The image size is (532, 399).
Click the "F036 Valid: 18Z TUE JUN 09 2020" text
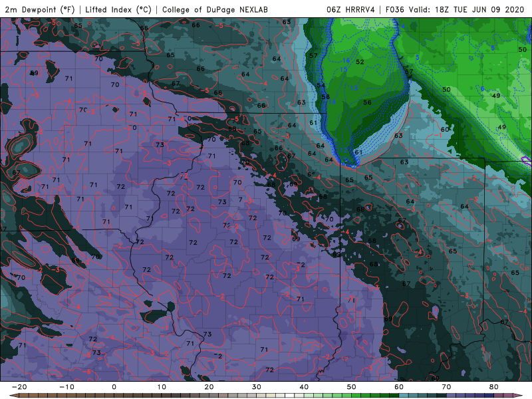click(x=455, y=9)
